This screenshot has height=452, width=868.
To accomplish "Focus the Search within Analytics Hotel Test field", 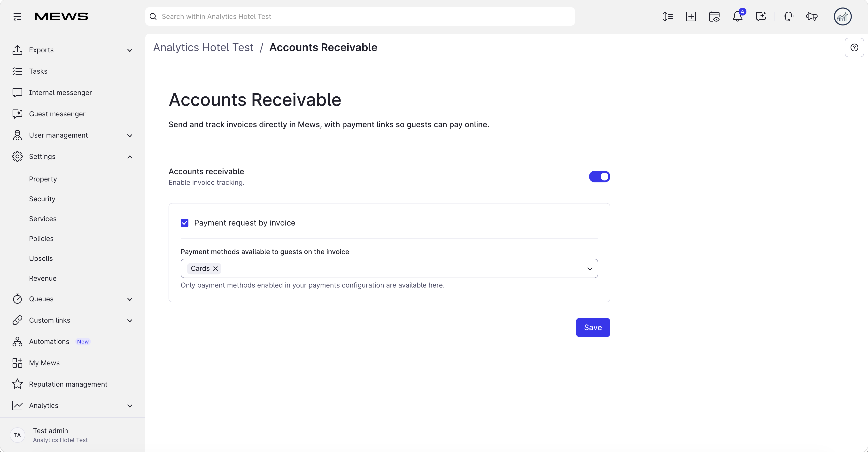I will tap(360, 16).
